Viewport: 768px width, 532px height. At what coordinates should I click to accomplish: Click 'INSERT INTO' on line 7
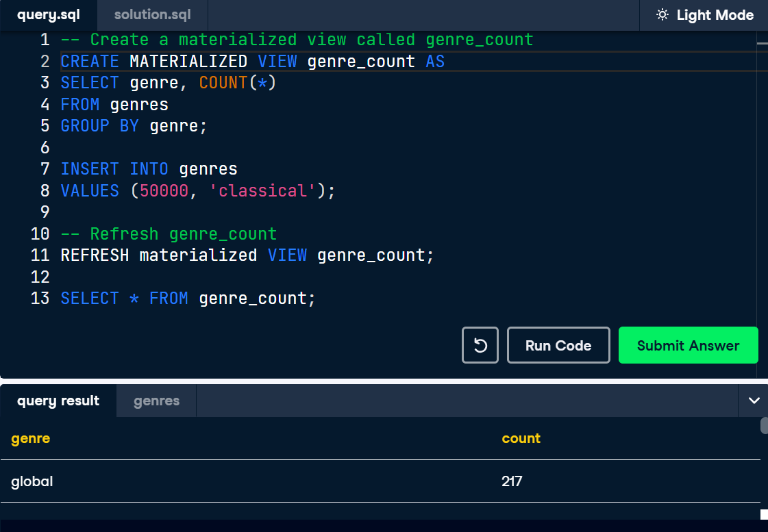click(x=114, y=169)
